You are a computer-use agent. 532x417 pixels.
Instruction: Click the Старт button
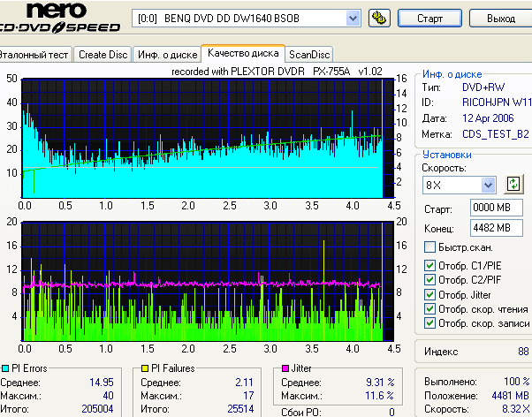point(429,19)
